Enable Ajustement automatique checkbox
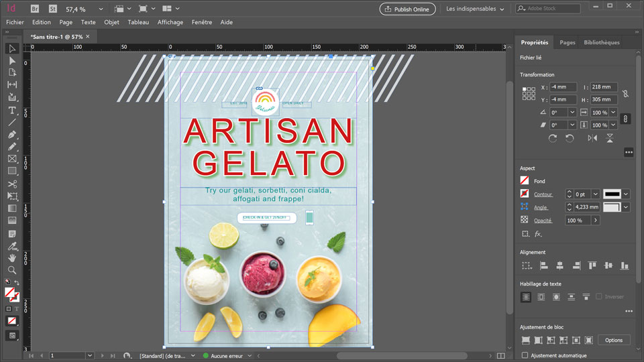Viewport: 644px width, 362px height. [525, 355]
